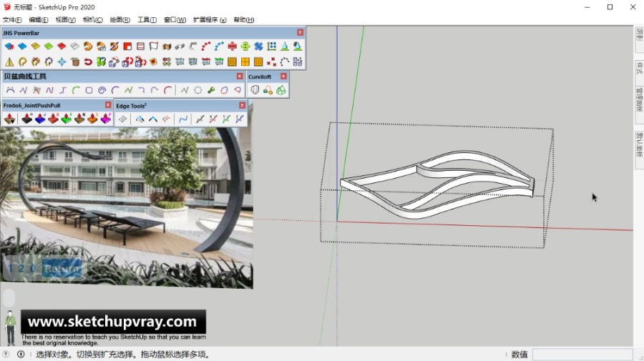The width and height of the screenshot is (644, 361).
Task: Click the first Edge Tools² diamond icon
Action: [123, 119]
